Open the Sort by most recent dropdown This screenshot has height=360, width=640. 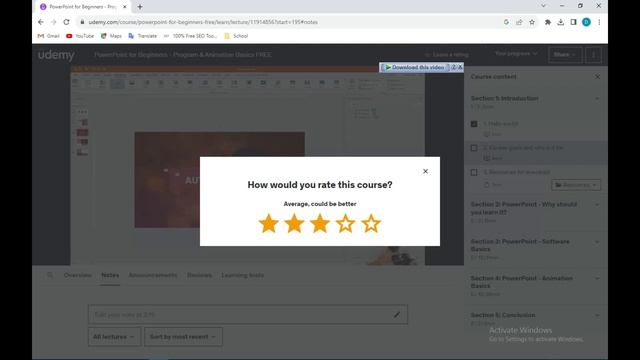[183, 337]
